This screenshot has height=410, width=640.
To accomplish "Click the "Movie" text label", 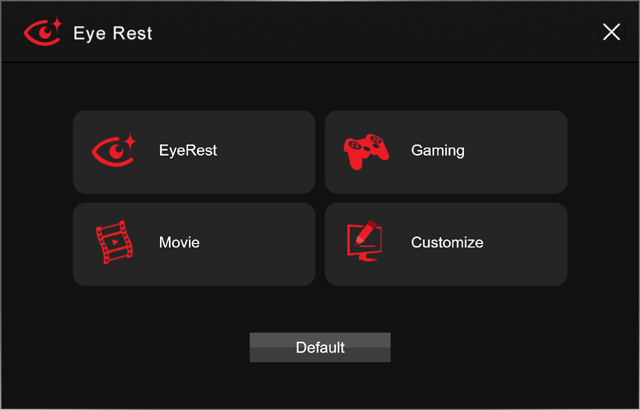I will [179, 243].
